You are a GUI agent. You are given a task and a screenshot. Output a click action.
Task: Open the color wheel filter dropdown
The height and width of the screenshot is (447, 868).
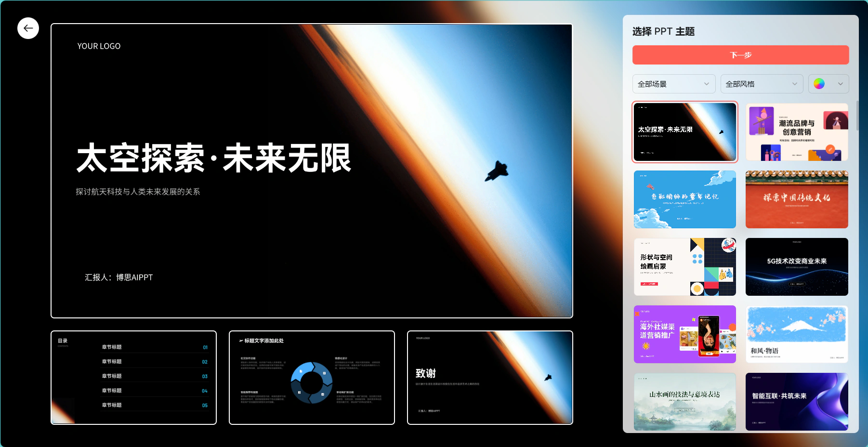828,84
